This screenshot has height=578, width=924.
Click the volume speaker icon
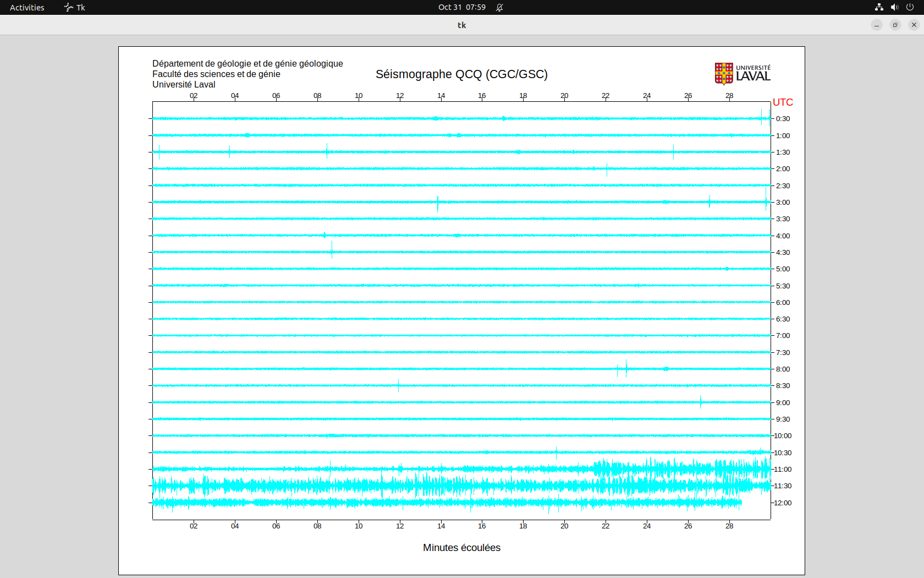894,7
